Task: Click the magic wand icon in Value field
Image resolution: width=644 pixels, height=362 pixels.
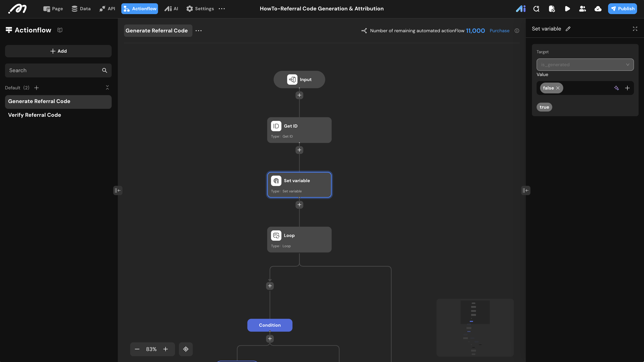Action: (x=617, y=88)
